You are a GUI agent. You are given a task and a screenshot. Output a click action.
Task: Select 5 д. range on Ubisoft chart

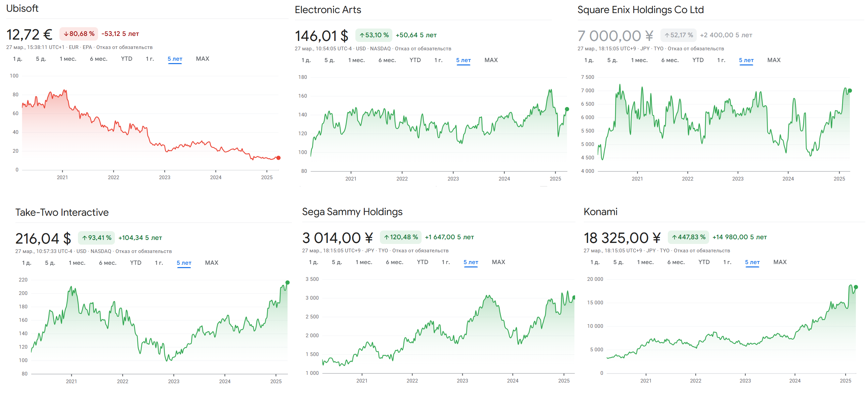(41, 59)
